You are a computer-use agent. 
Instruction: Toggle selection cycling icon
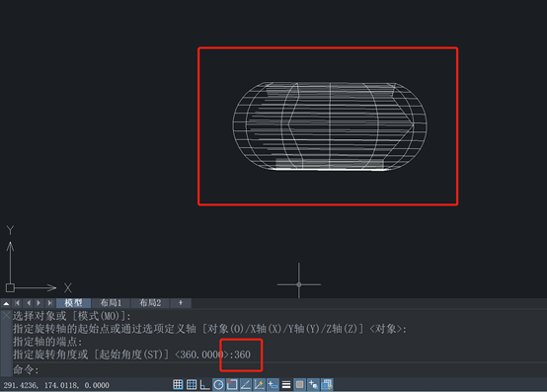[x=313, y=384]
